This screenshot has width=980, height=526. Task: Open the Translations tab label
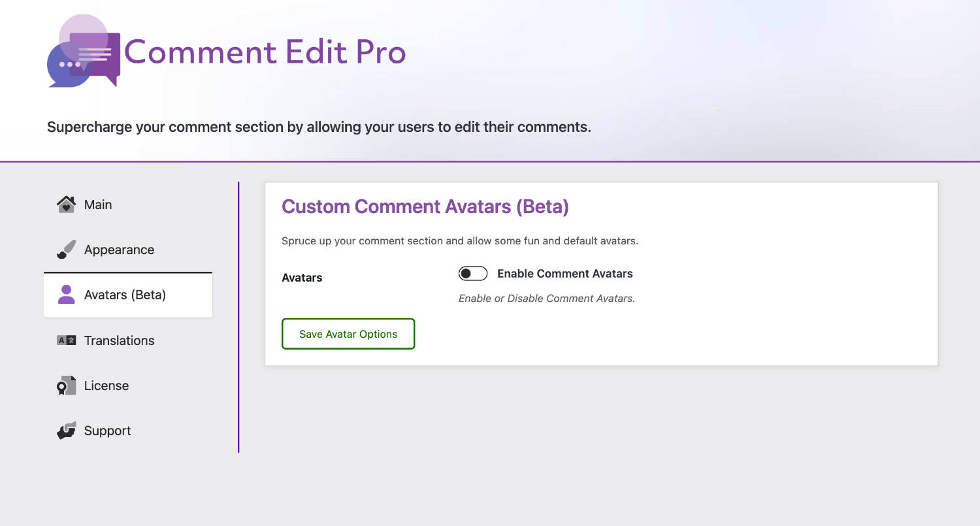pos(119,340)
